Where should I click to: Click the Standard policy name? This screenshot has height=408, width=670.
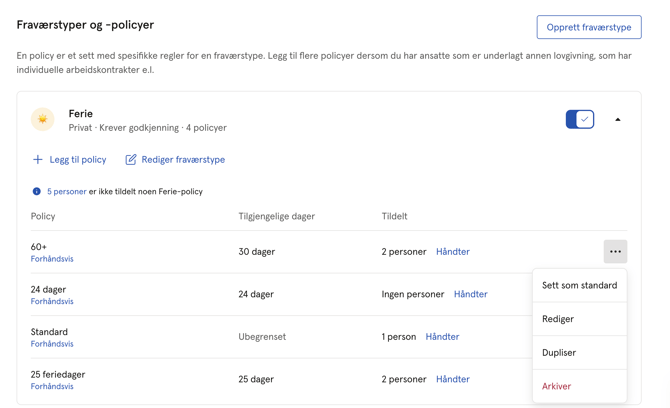click(49, 332)
